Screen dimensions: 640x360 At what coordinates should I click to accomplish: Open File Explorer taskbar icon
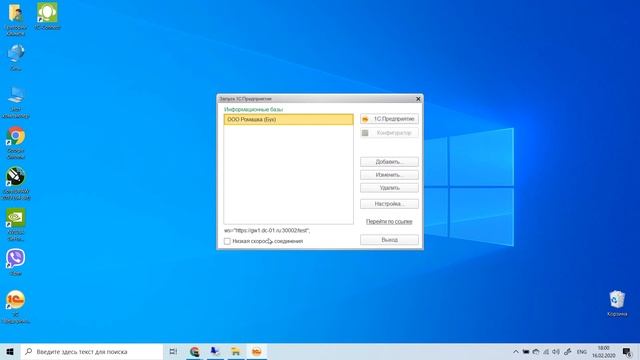[236, 351]
